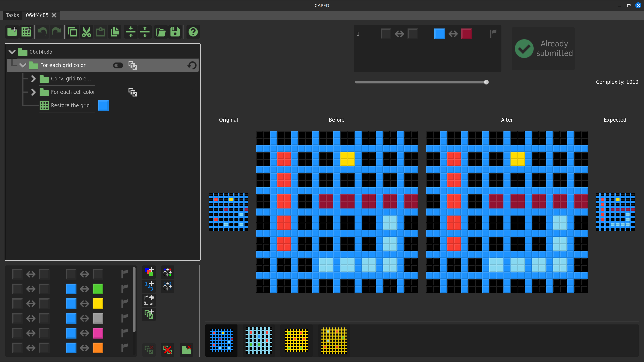Close the 06df4c85 tab
The height and width of the screenshot is (362, 644).
tap(54, 15)
